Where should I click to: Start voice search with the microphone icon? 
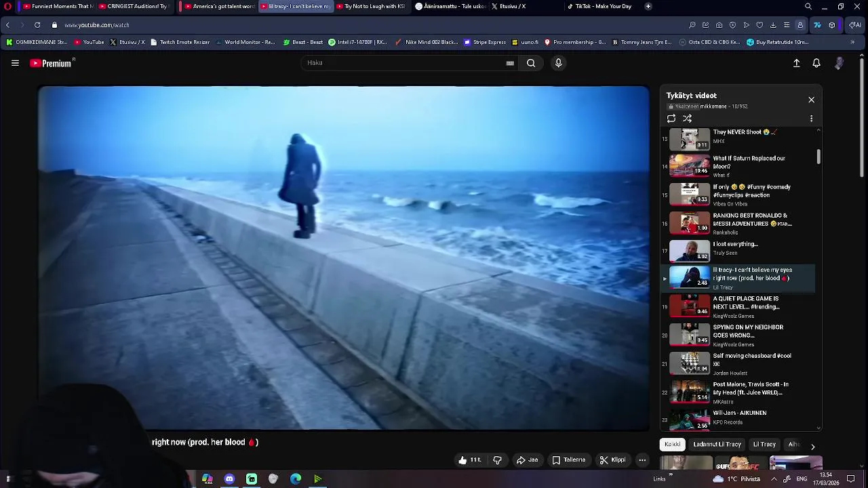[558, 63]
